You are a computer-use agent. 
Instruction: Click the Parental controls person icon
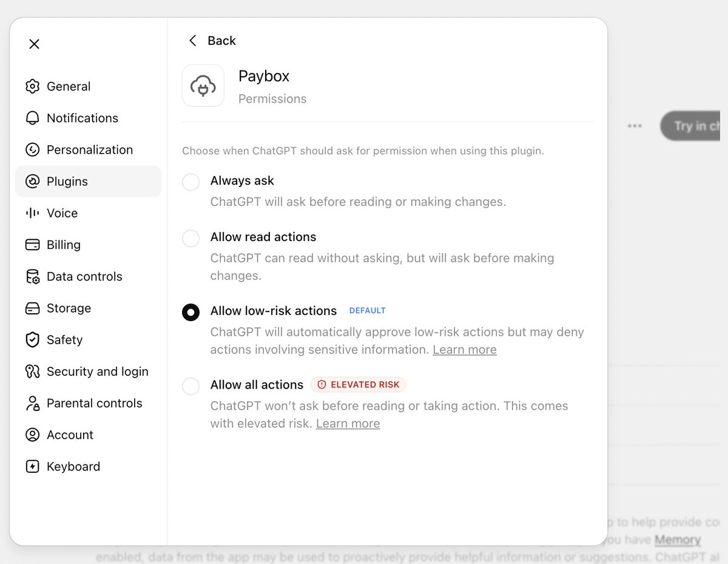click(32, 403)
